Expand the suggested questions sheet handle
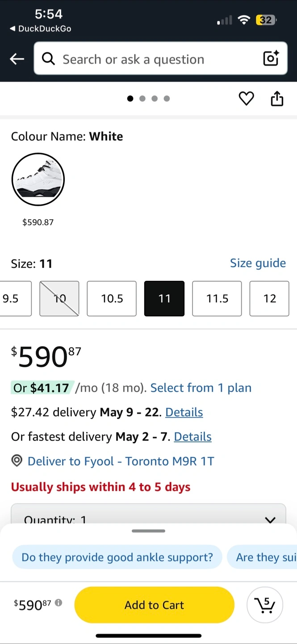The height and width of the screenshot is (644, 297). pos(148,531)
